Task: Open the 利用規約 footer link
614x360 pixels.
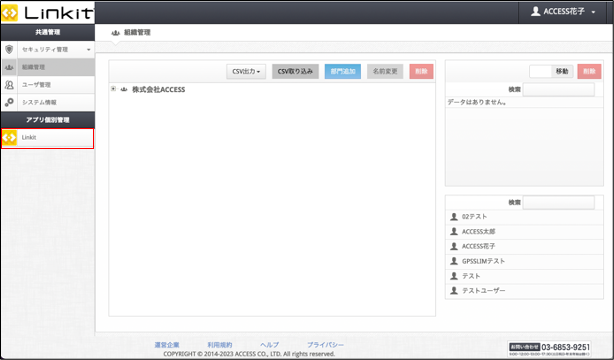Action: (220, 345)
